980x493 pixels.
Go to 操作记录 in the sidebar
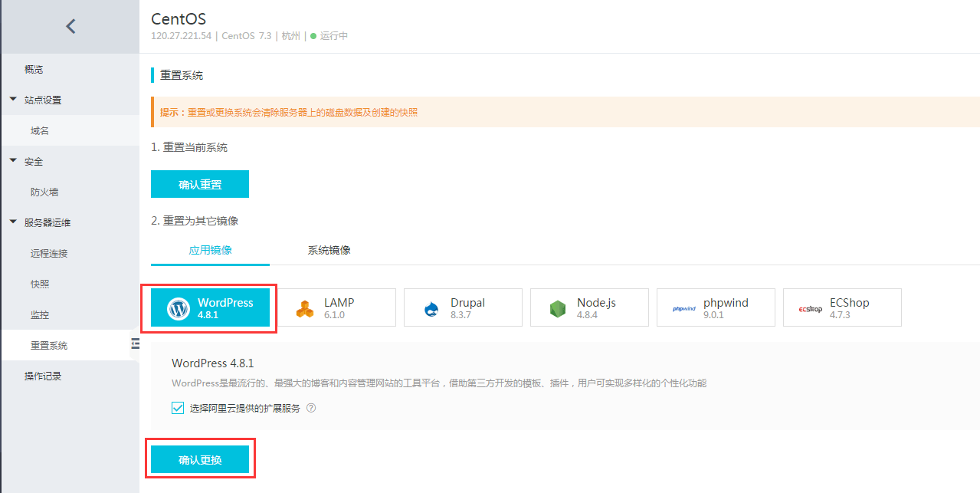click(43, 376)
